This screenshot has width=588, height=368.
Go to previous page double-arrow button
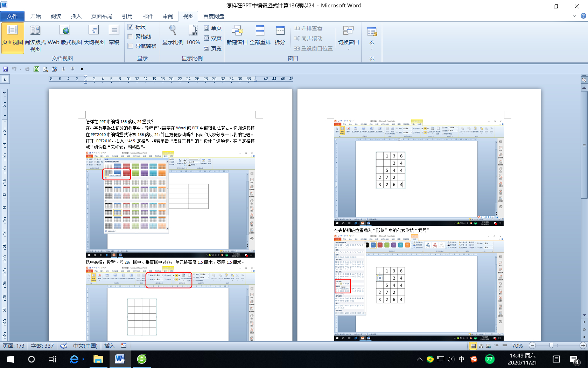tap(584, 322)
